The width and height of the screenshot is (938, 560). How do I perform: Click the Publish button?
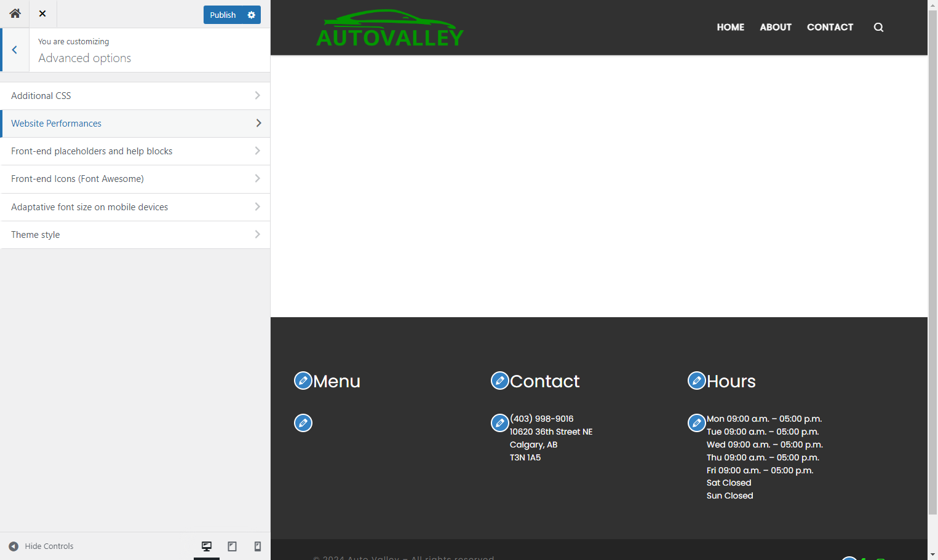click(x=223, y=15)
